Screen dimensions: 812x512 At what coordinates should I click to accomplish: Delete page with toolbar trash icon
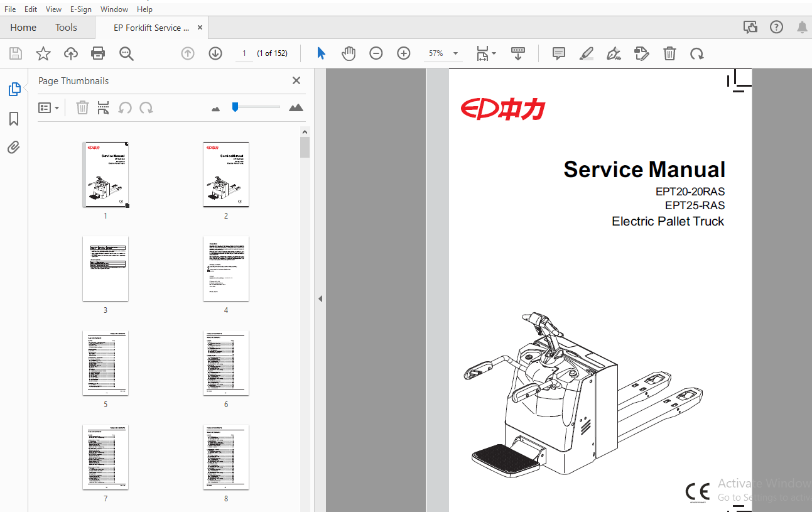tap(670, 53)
